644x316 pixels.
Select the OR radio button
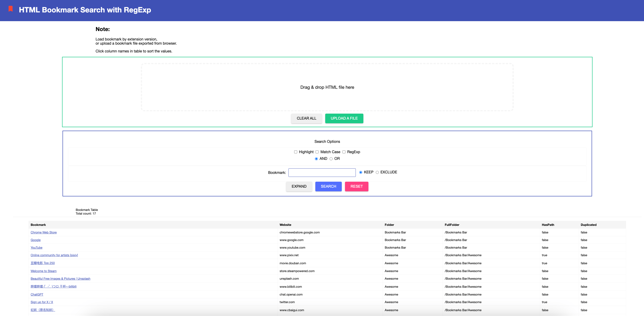click(x=331, y=159)
